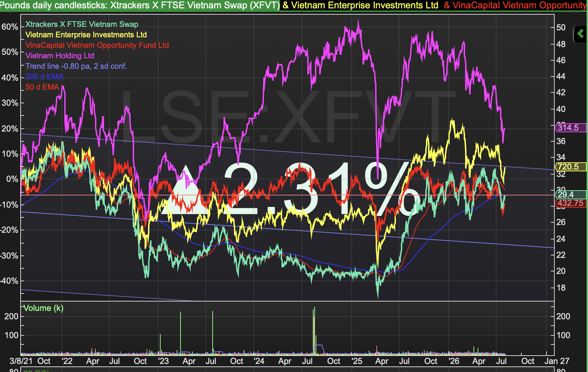Click the 50 label on right price axis
The width and height of the screenshot is (588, 372).
561,28
